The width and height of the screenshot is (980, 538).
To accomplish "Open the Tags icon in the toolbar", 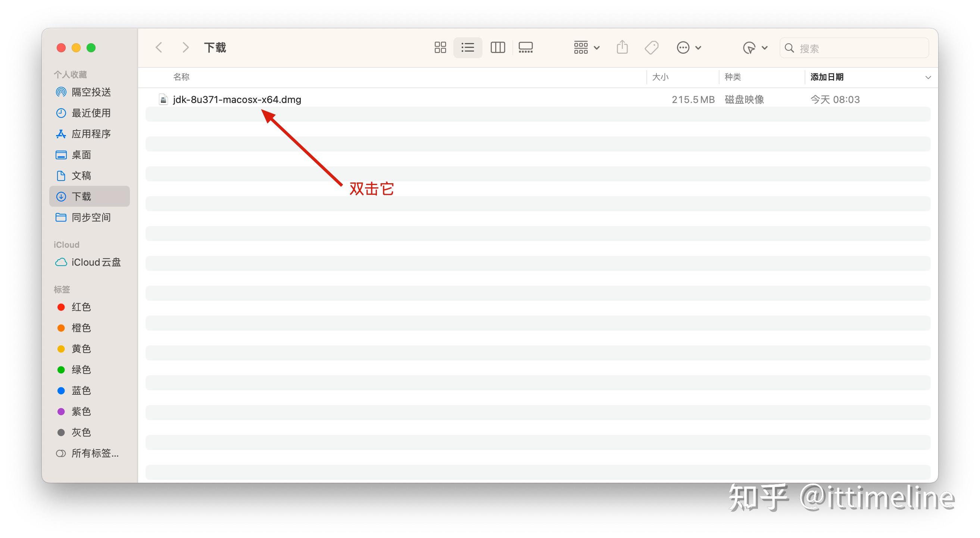I will [651, 47].
